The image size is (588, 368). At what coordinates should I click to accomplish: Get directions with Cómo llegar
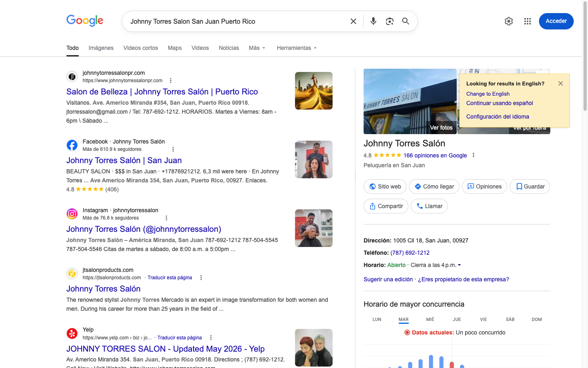(x=434, y=186)
